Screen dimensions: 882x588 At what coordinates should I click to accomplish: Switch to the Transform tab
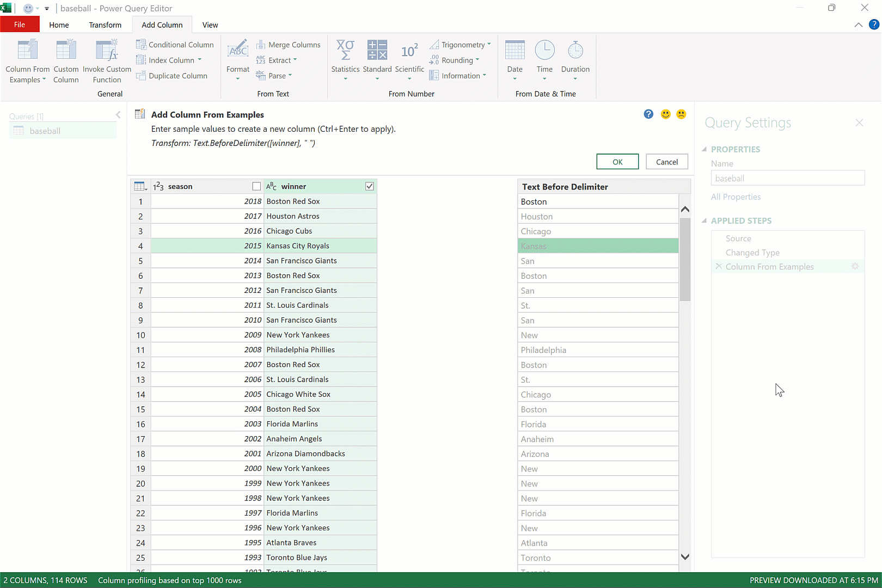tap(105, 25)
